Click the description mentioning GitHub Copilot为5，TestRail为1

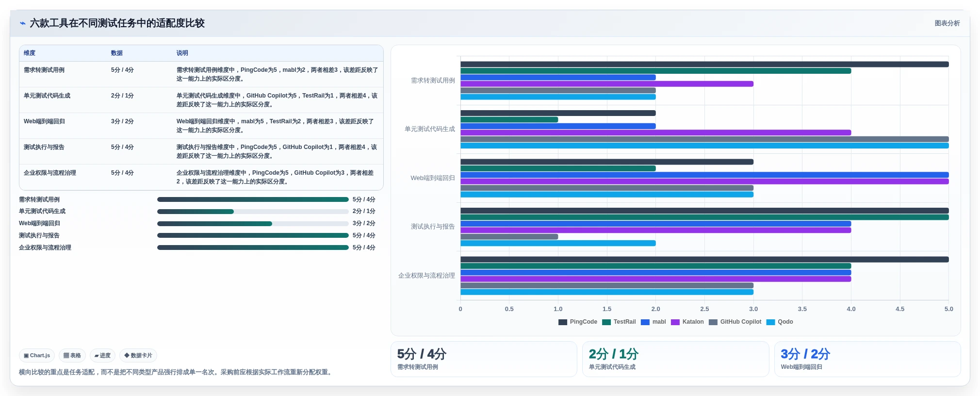pos(278,100)
